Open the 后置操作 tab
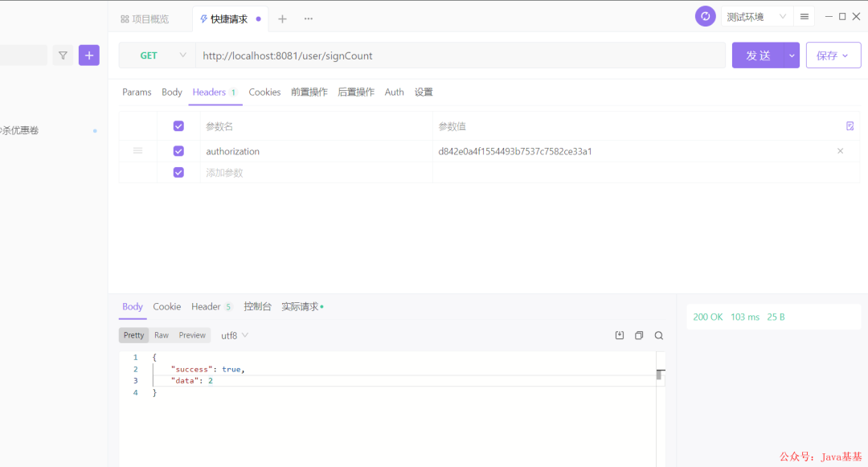Image resolution: width=868 pixels, height=467 pixels. coord(356,92)
